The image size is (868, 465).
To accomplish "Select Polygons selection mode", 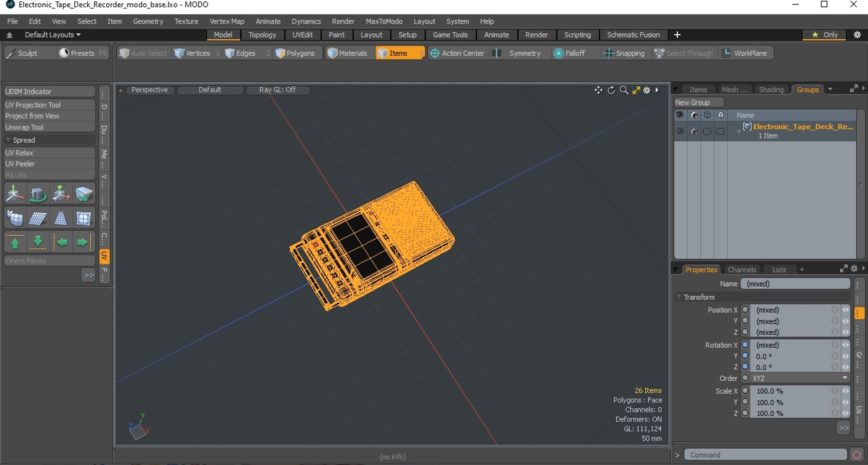I will click(295, 53).
